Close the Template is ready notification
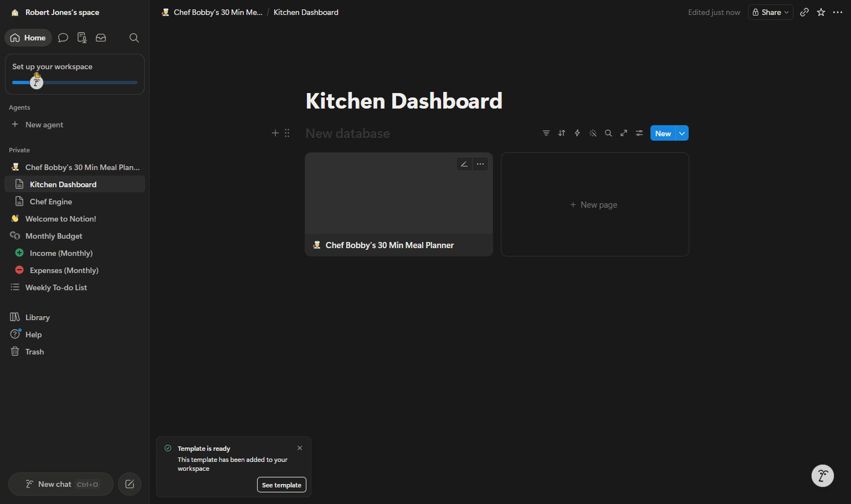Screen dimensions: 851x504 [x=300, y=448]
